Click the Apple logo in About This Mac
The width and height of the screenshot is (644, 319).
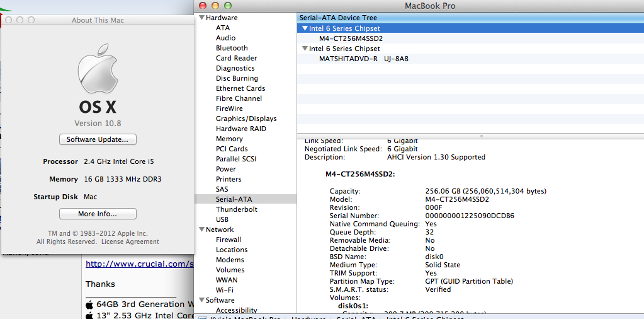[x=98, y=69]
